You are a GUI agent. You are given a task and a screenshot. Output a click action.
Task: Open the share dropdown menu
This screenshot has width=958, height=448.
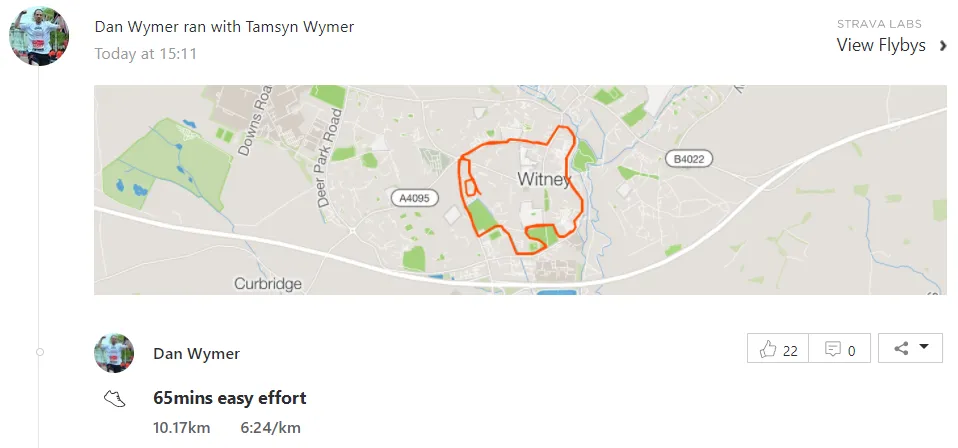[910, 348]
